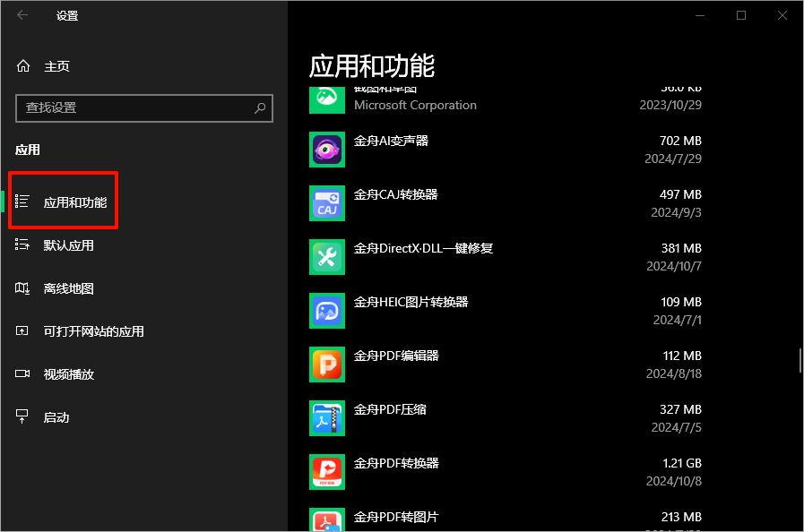Click the 金舟AI变声器 app icon
Screen dimensions: 804x532
(327, 150)
